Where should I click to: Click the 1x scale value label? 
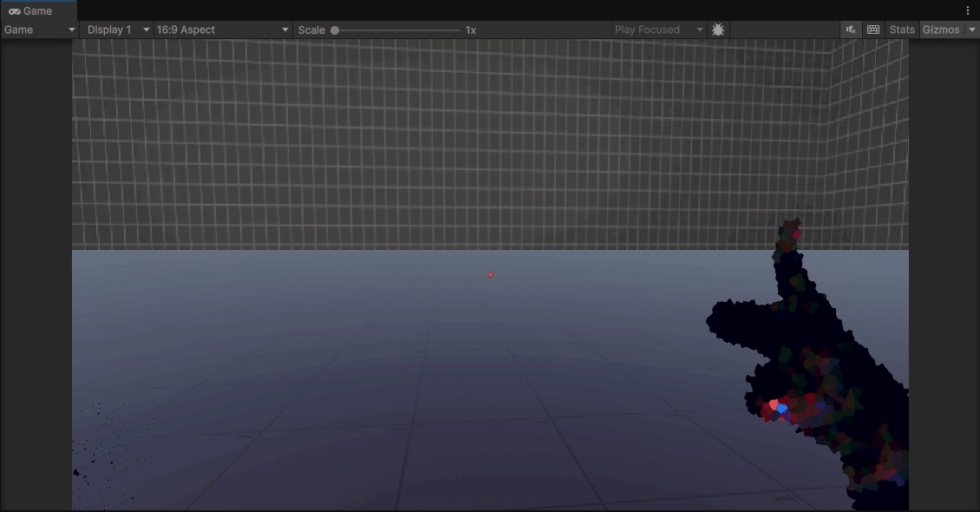click(x=471, y=30)
